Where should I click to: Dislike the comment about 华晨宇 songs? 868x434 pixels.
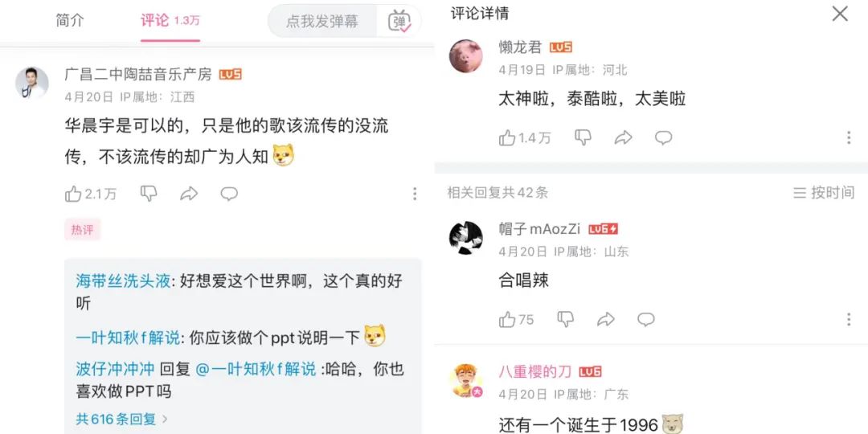149,193
